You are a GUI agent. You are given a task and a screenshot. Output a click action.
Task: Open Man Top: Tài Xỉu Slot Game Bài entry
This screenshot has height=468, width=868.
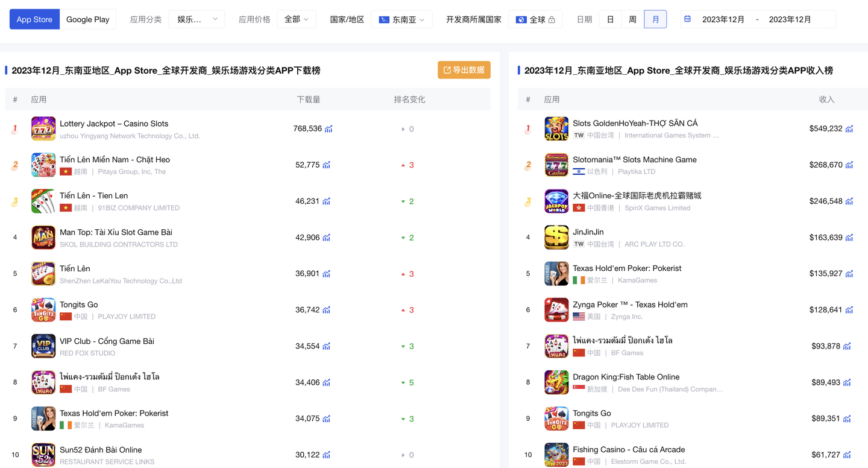pyautogui.click(x=116, y=232)
